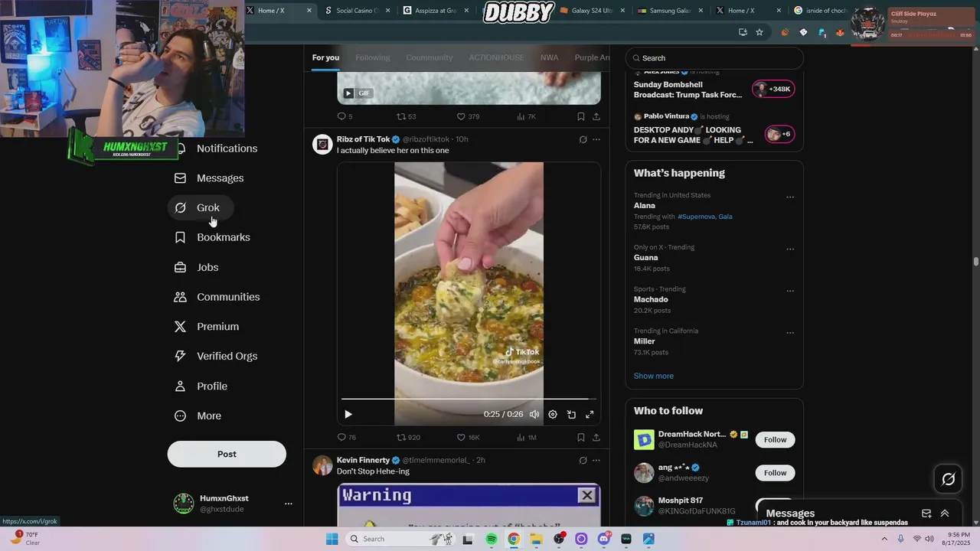The width and height of the screenshot is (980, 551).
Task: Open more options on Kevin Finnerty post
Action: coord(596,460)
